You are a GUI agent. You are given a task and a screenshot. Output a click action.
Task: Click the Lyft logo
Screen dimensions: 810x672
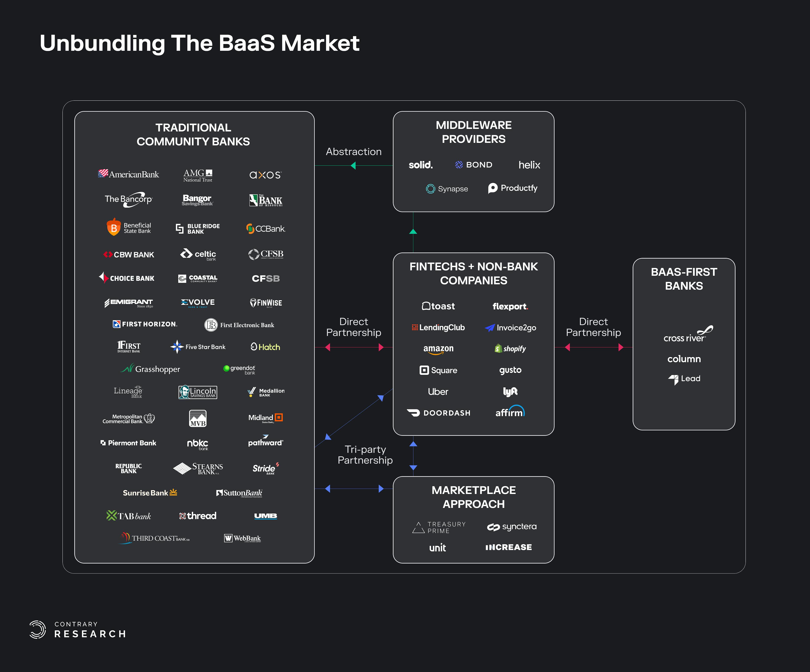(x=510, y=392)
